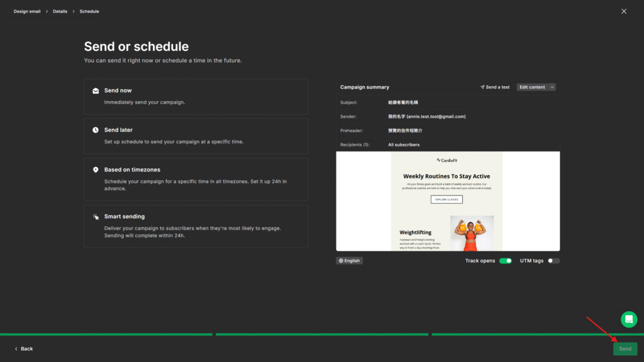
Task: Click the Smart sending sparkle cursor icon
Action: [x=96, y=217]
